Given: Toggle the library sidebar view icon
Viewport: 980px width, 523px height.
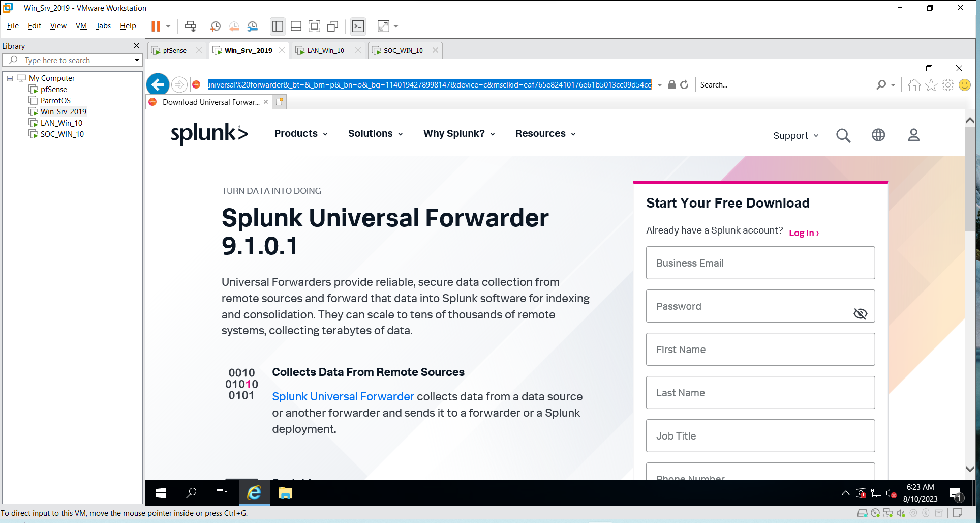Looking at the screenshot, I should point(278,26).
